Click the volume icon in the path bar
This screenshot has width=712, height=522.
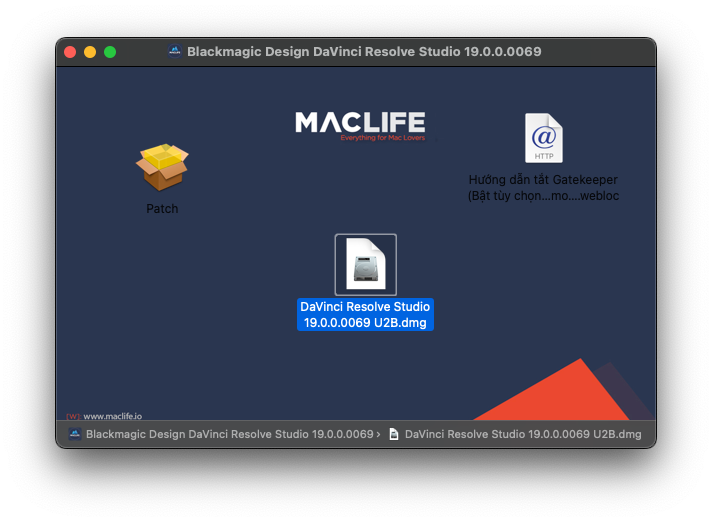pyautogui.click(x=75, y=434)
